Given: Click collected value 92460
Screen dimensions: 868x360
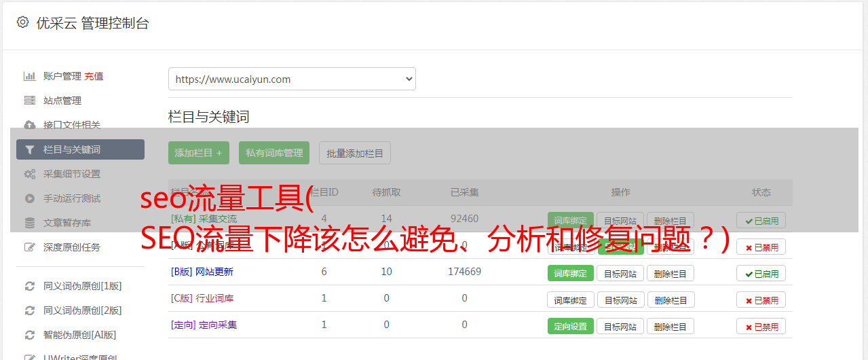Looking at the screenshot, I should (x=464, y=219).
